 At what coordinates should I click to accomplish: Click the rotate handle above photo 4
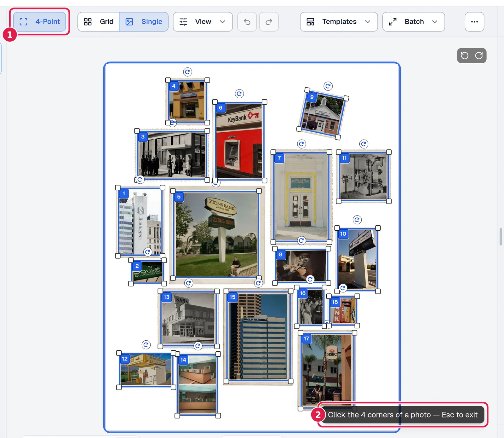click(187, 72)
